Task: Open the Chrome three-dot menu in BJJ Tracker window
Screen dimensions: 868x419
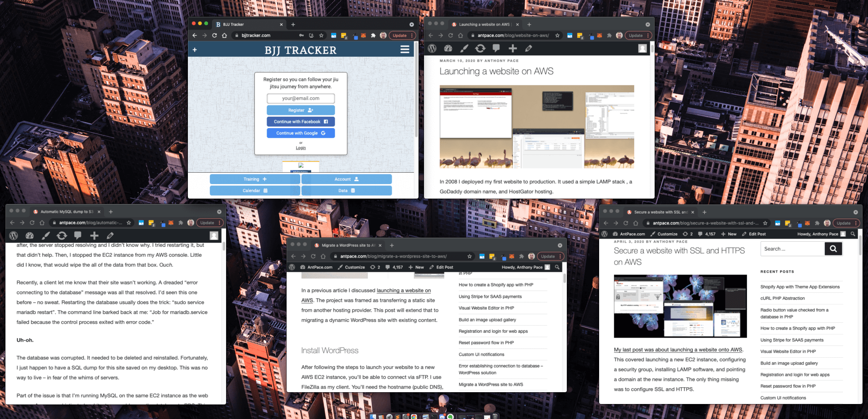Action: (x=412, y=35)
